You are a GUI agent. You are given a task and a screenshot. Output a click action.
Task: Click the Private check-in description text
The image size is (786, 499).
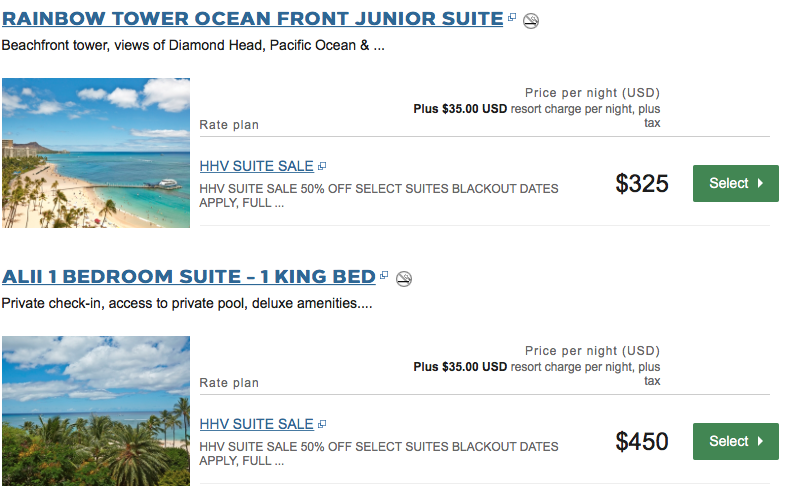(x=187, y=303)
